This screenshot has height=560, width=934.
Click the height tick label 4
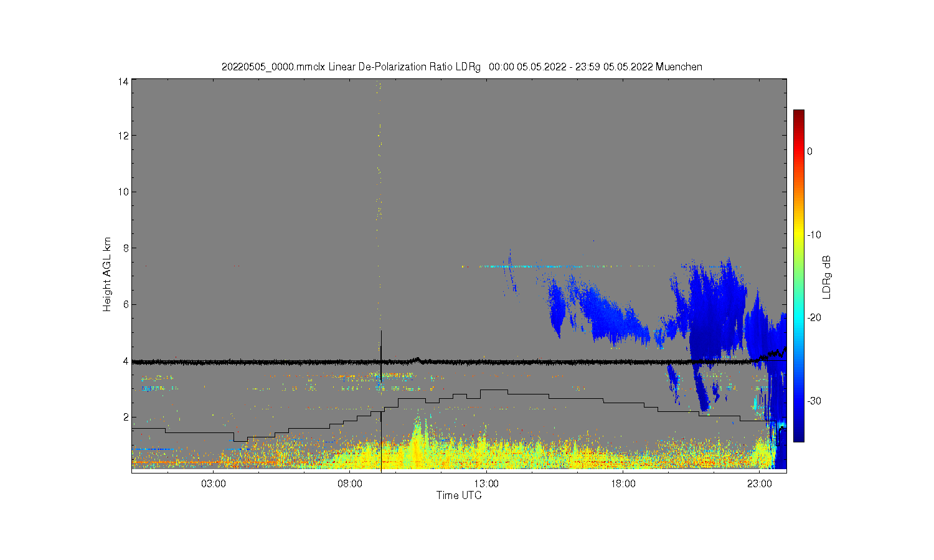click(x=126, y=361)
